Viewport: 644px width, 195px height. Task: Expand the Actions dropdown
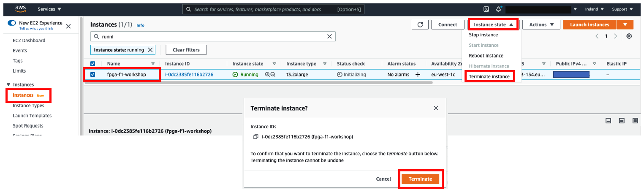click(541, 24)
